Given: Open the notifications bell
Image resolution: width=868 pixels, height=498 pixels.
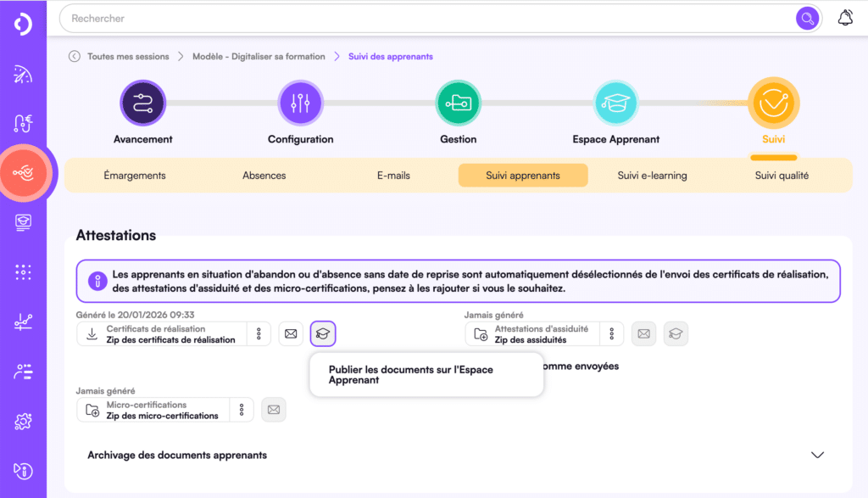Looking at the screenshot, I should click(x=845, y=16).
